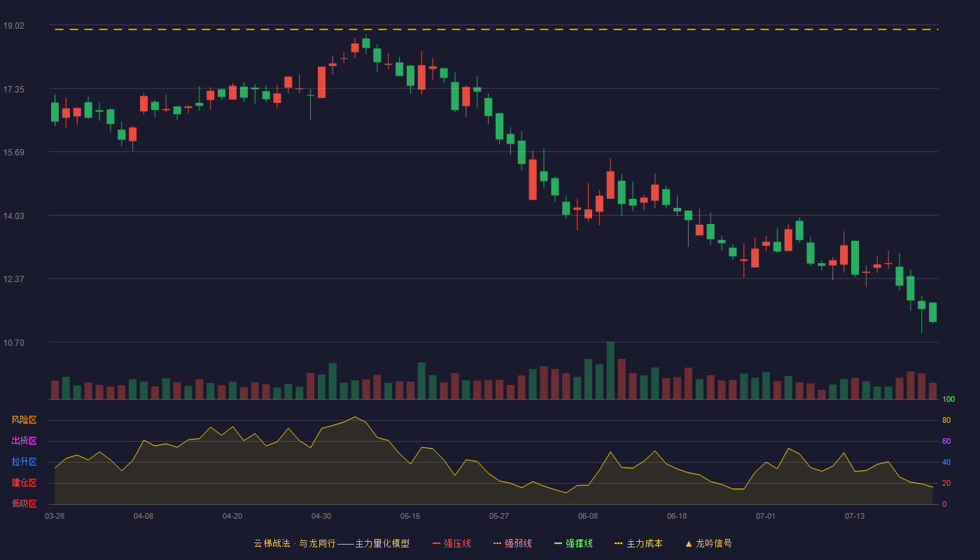Click the 14.03 price axis label
The width and height of the screenshot is (980, 560).
(x=13, y=216)
